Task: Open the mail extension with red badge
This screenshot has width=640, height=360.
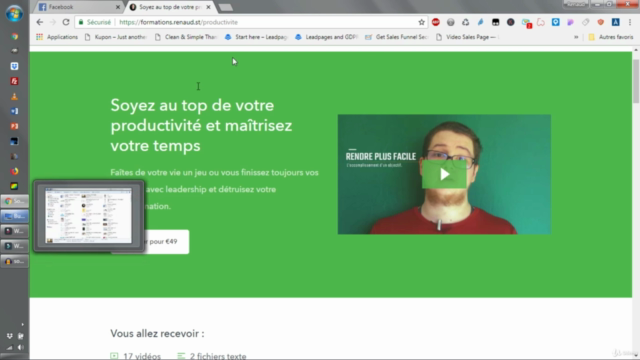Action: click(526, 23)
